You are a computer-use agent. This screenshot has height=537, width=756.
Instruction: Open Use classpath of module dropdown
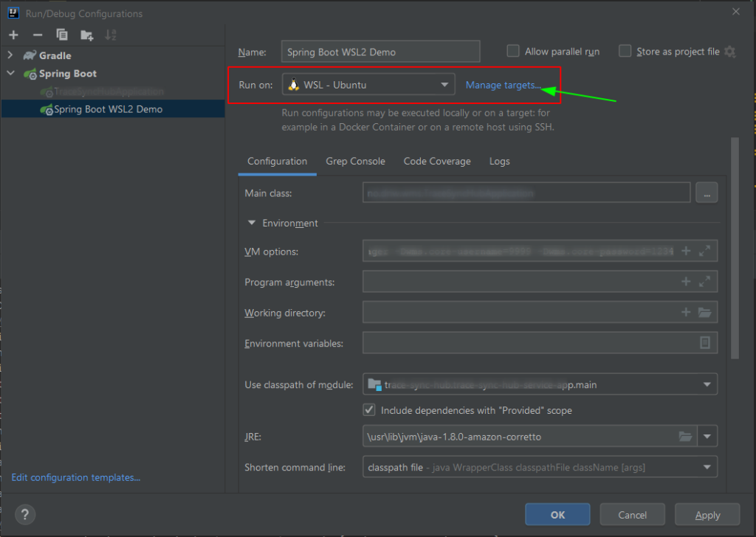tap(540, 384)
